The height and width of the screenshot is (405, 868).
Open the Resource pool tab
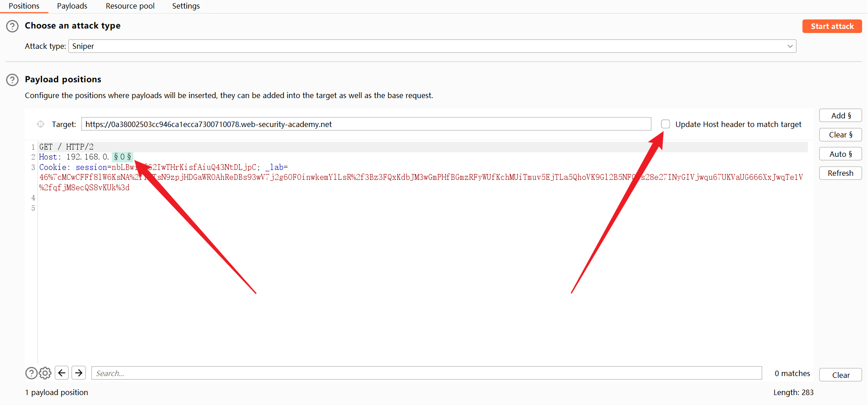click(130, 6)
